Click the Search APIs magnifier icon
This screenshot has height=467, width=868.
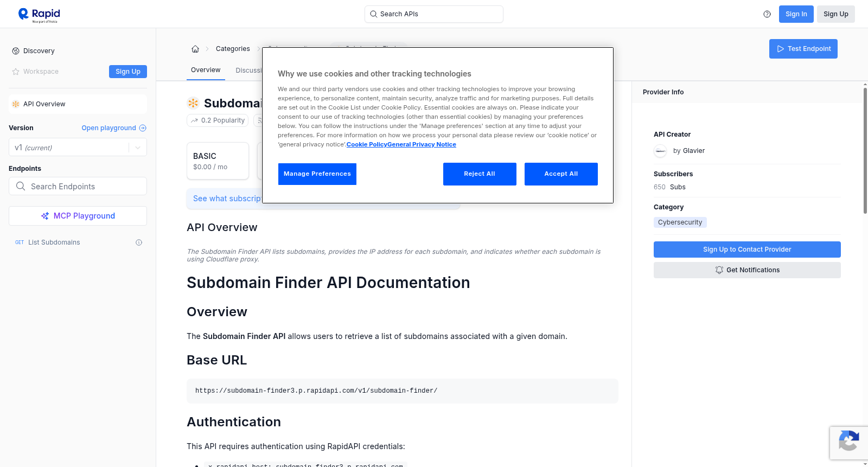(374, 14)
